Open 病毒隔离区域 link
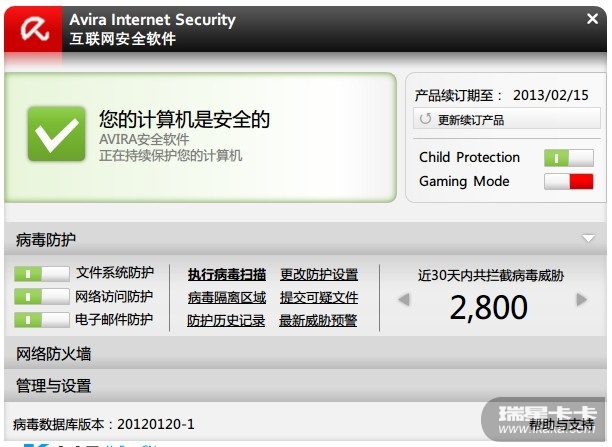The height and width of the screenshot is (447, 612). tap(227, 297)
